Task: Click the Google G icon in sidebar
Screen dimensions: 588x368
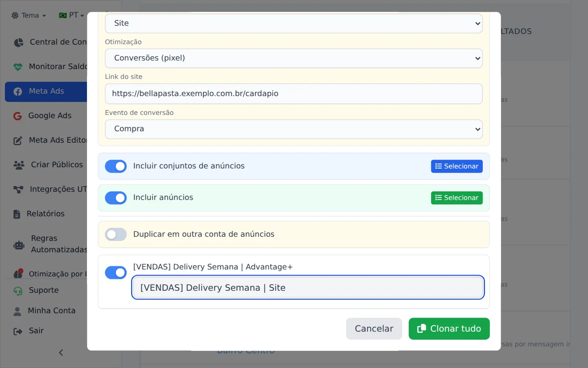Action: [18, 116]
